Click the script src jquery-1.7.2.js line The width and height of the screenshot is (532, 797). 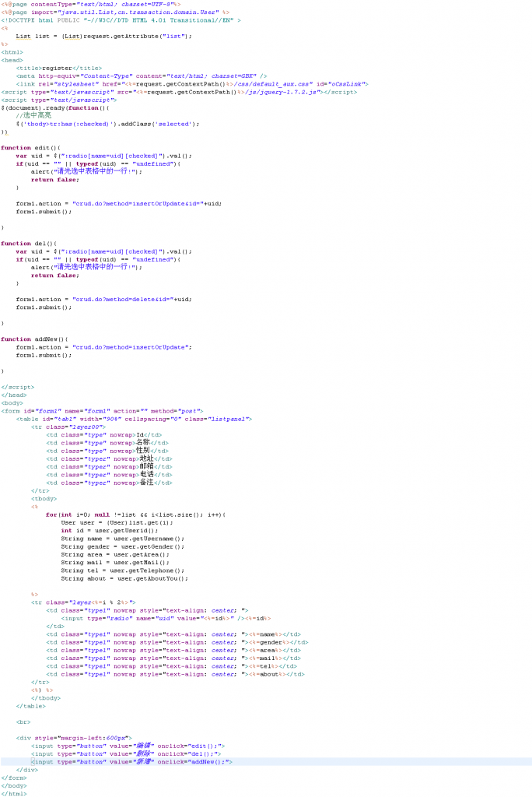click(x=179, y=92)
